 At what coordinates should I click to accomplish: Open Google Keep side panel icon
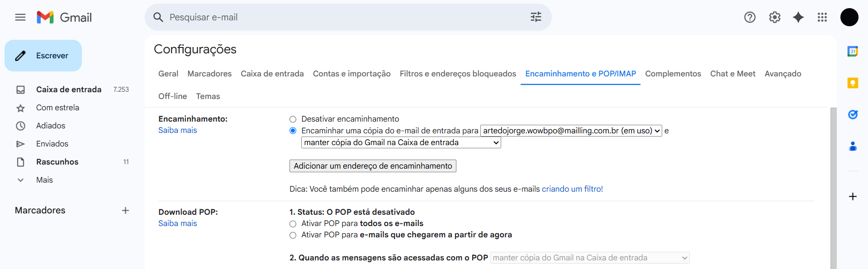pos(853,83)
